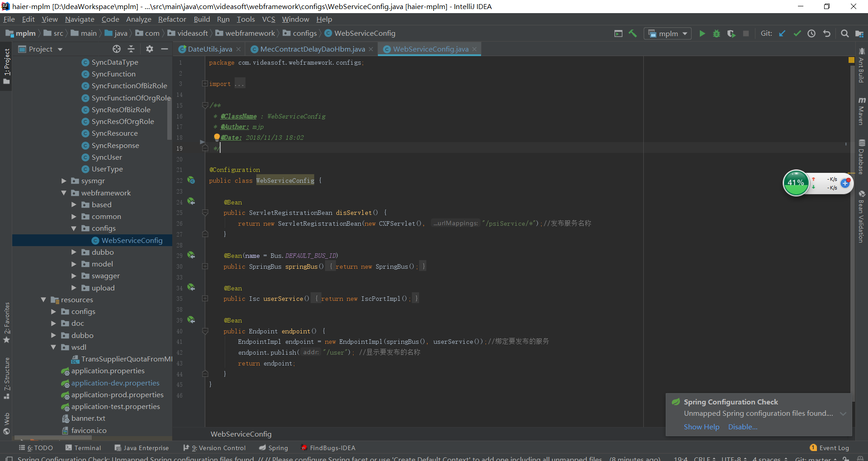Open the Refactor menu
Viewport: 868px width, 461px height.
[172, 19]
